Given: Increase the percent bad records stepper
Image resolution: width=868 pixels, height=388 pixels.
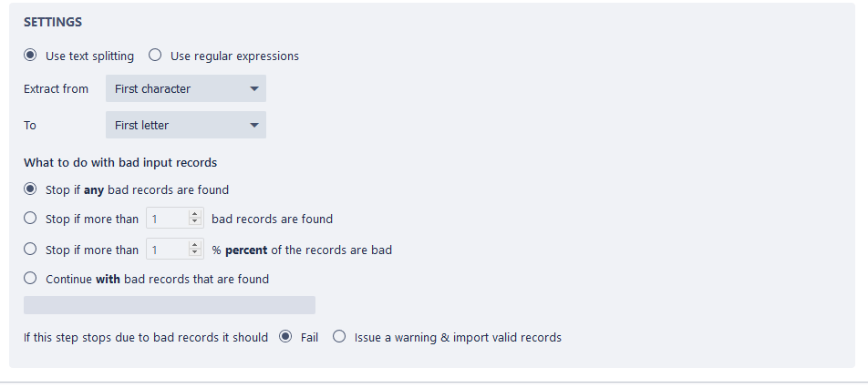Looking at the screenshot, I should click(x=194, y=245).
